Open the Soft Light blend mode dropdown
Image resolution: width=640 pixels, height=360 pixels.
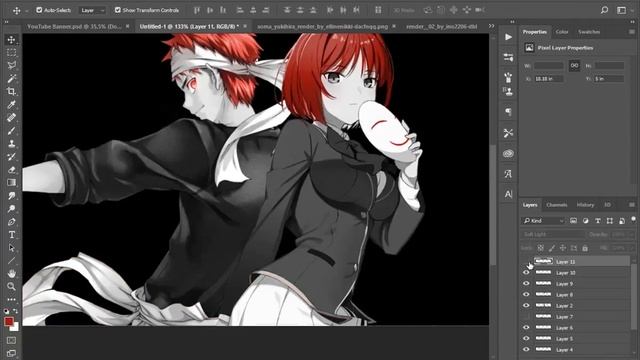553,235
